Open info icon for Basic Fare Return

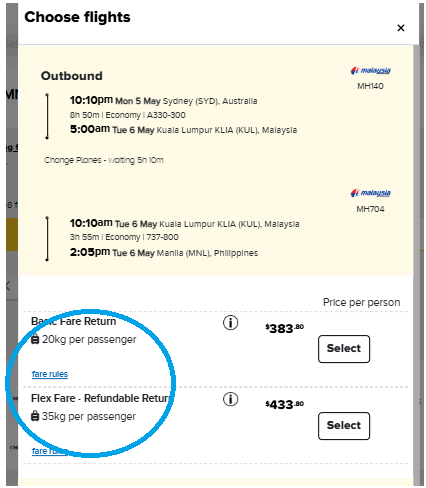[x=230, y=322]
